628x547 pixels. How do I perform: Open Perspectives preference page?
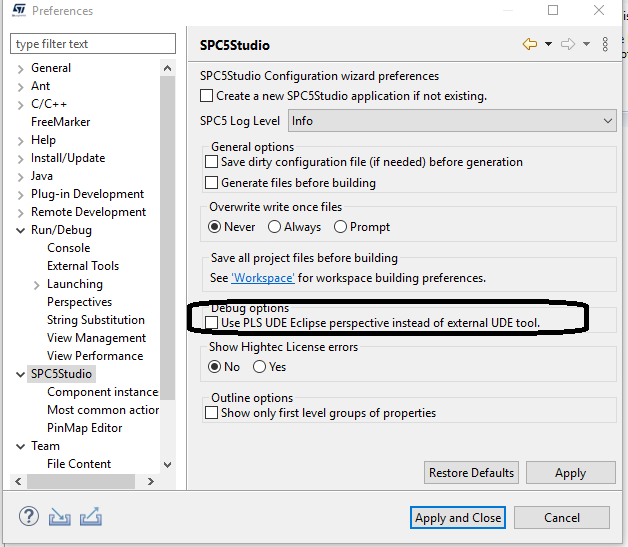79,302
